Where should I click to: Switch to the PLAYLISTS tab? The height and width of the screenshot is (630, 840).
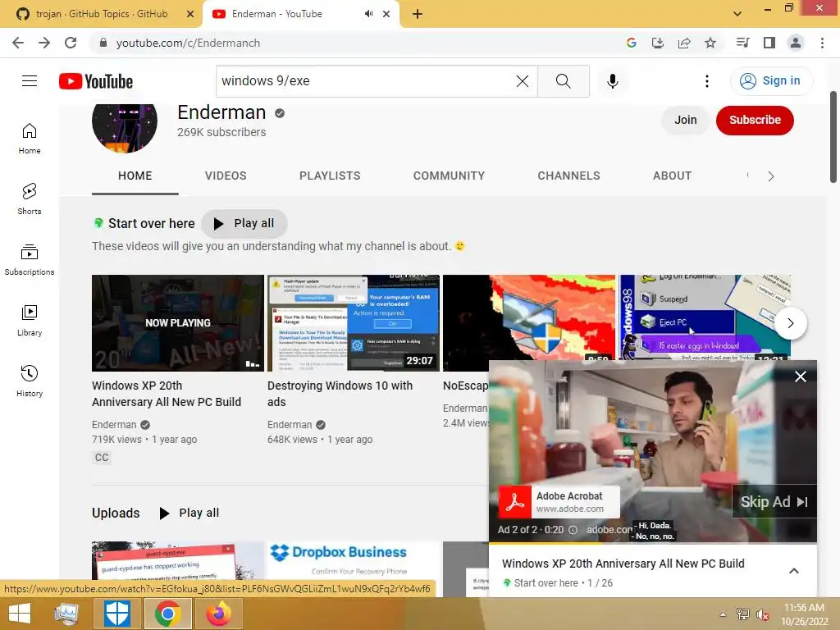coord(330,176)
